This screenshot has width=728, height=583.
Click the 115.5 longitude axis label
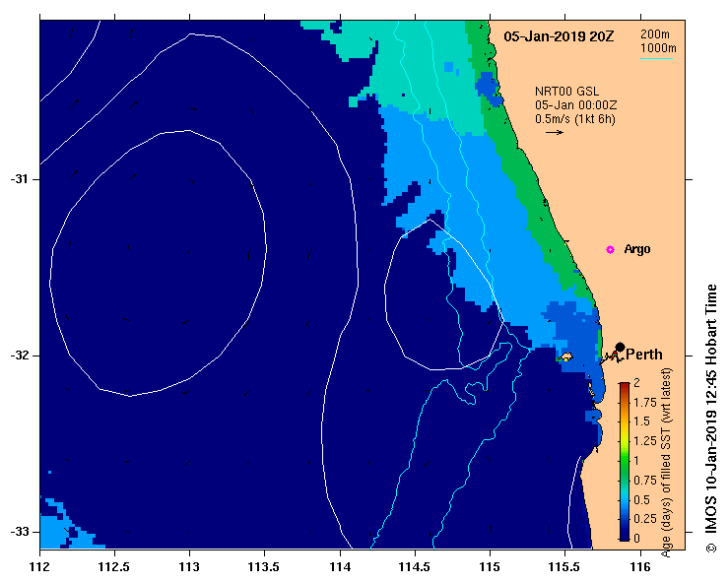(x=564, y=567)
